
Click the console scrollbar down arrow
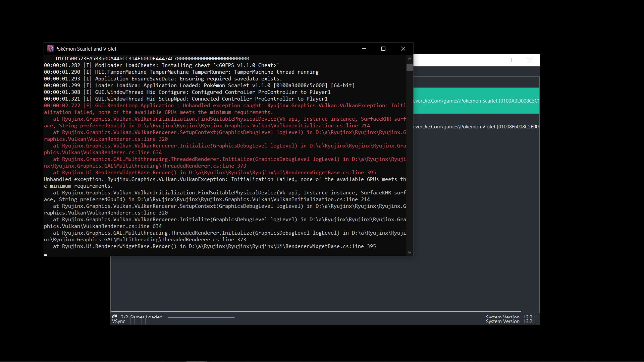pos(410,252)
